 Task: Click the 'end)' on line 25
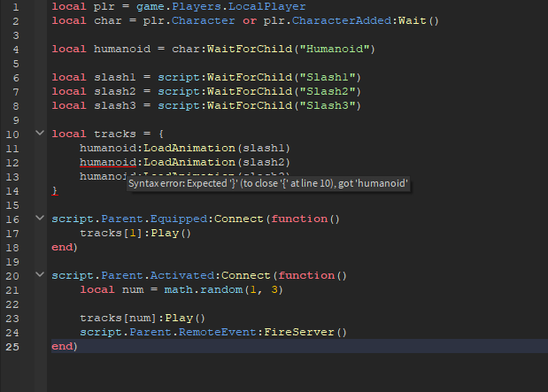click(65, 346)
